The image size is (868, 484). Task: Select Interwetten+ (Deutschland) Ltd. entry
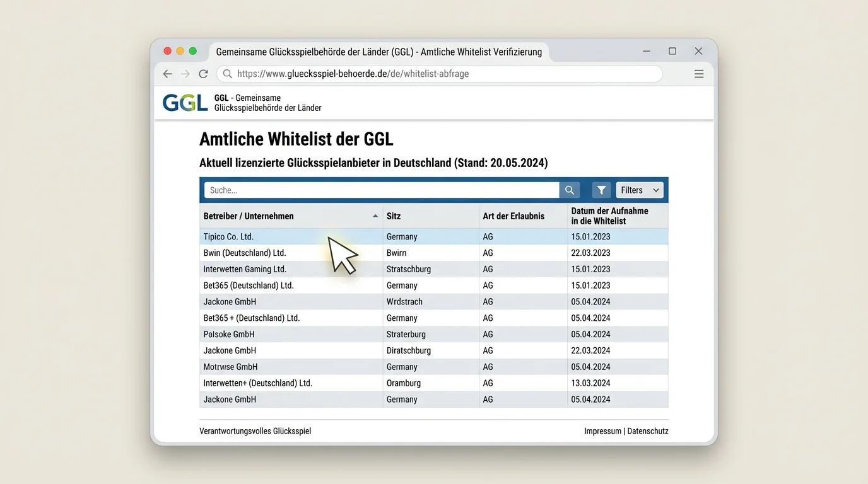click(257, 383)
